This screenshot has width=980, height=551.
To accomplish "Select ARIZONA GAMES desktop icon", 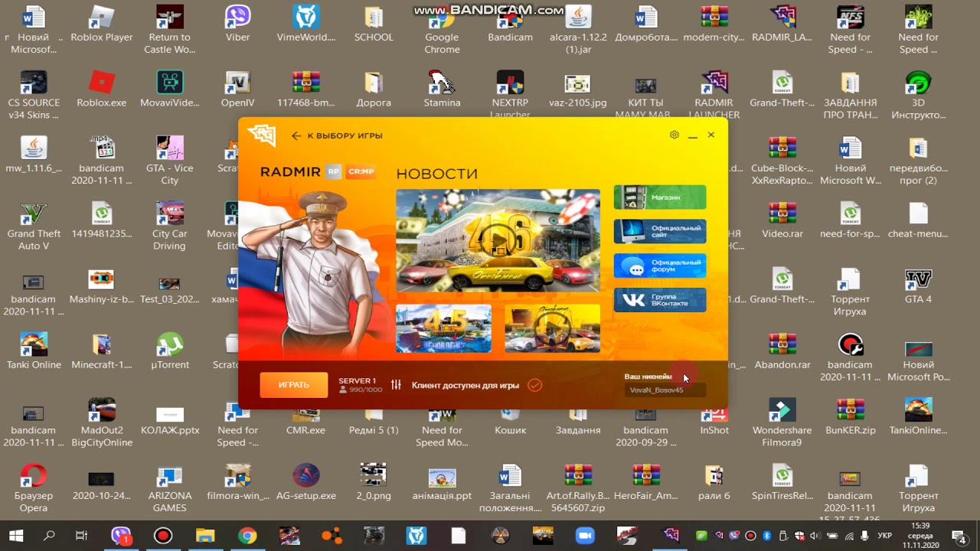I will (169, 489).
